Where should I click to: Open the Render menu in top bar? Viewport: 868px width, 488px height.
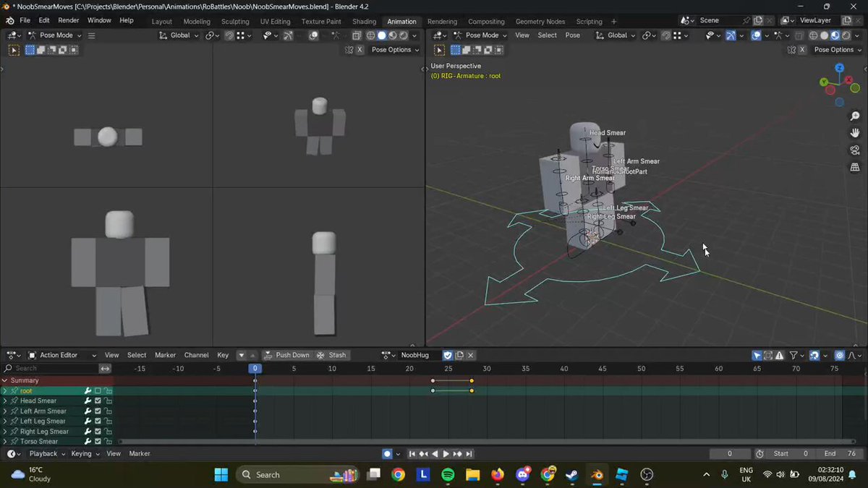pos(69,20)
